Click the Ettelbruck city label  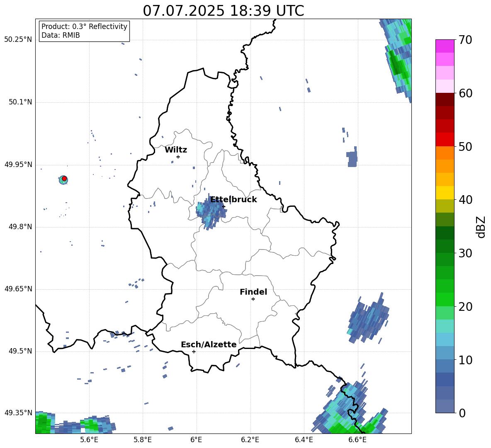click(233, 200)
